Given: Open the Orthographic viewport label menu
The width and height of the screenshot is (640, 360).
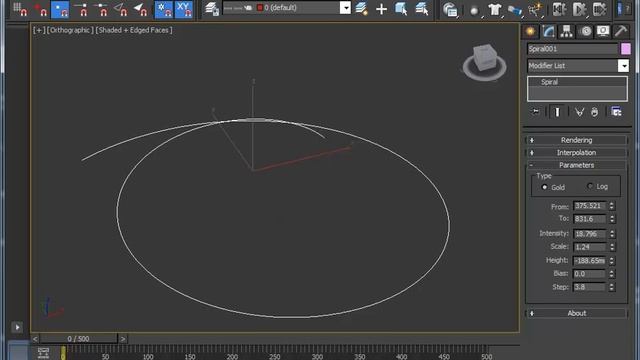Looking at the screenshot, I should [70, 30].
